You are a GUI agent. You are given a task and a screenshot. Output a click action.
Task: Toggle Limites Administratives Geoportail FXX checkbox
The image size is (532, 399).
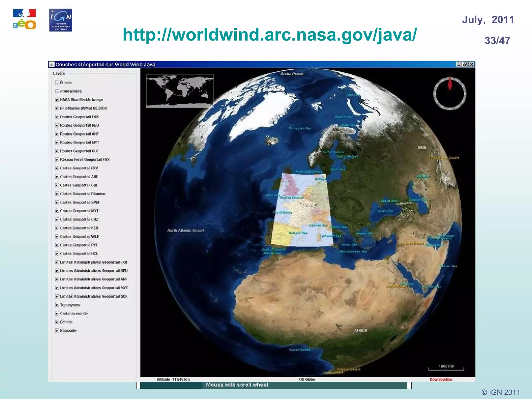[x=57, y=262]
